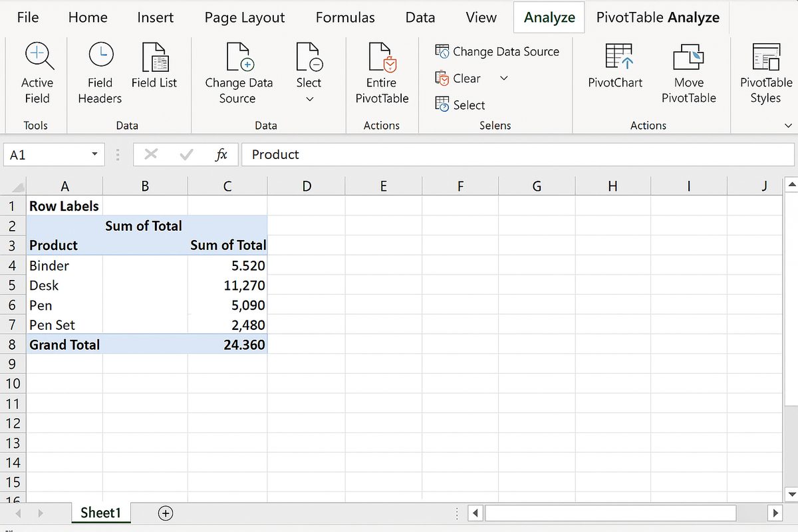Select the Desk cell
Screen dimensions: 798x532
pos(65,285)
